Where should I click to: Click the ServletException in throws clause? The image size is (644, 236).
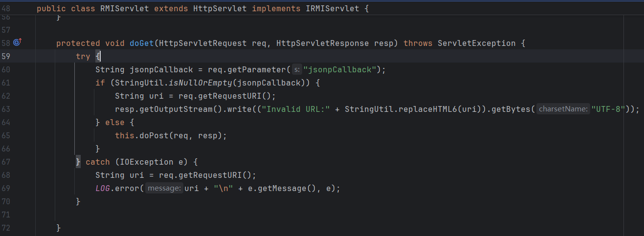476,43
